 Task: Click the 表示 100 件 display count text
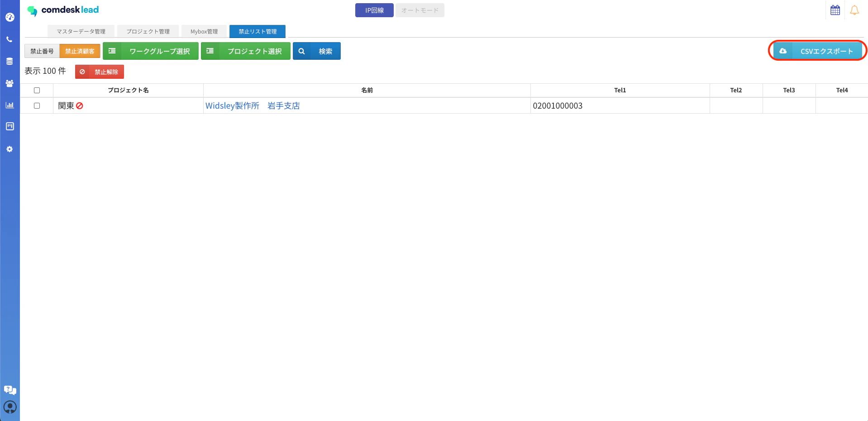tap(45, 71)
